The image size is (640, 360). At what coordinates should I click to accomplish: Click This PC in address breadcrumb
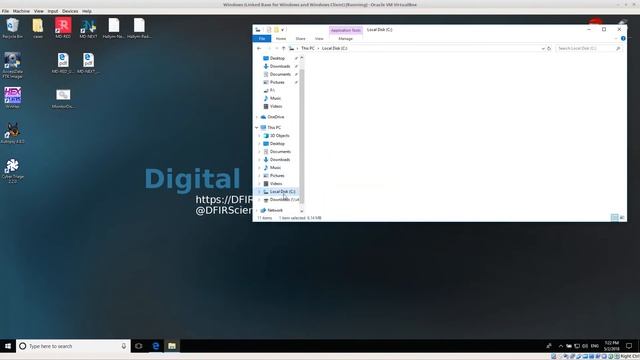click(x=308, y=48)
